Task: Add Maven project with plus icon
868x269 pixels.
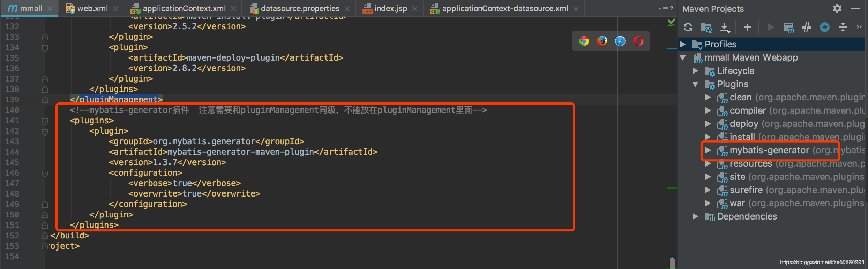Action: (x=747, y=27)
